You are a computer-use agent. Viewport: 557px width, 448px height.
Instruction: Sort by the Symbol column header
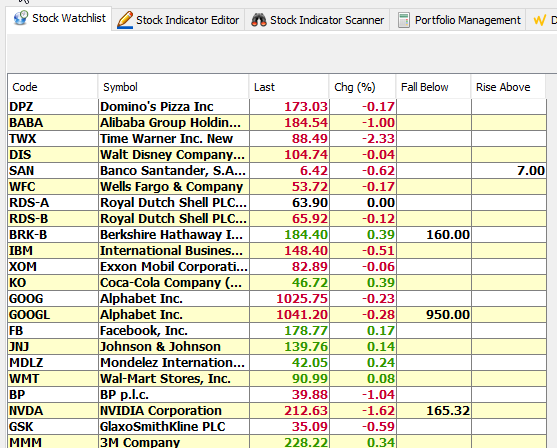pos(173,87)
